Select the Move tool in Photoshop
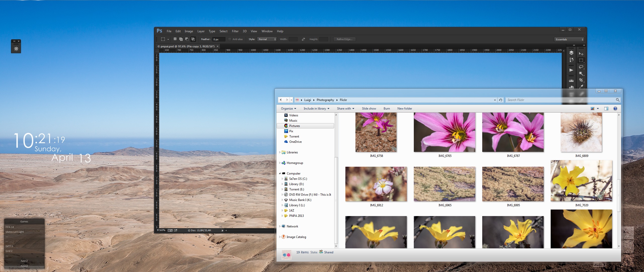This screenshot has height=272, width=644. coord(581,54)
